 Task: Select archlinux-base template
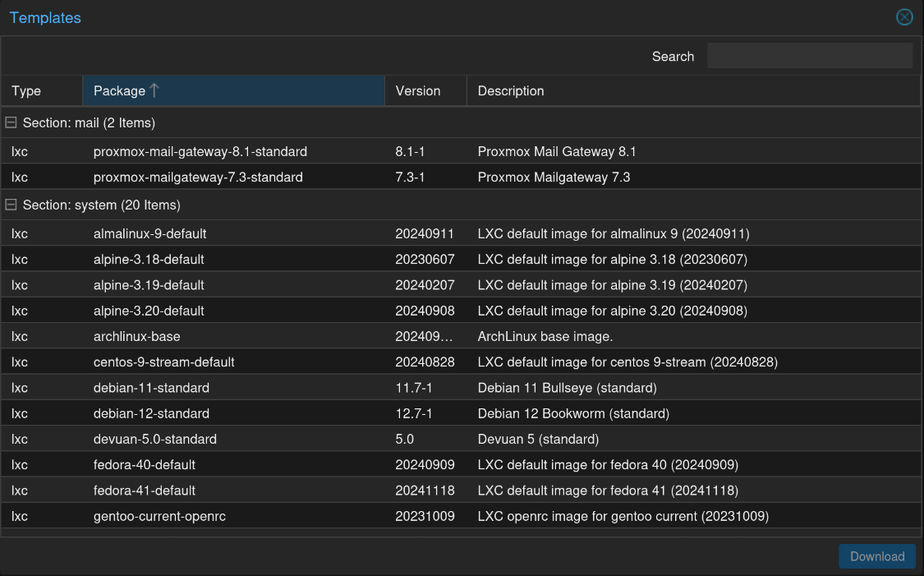(136, 337)
